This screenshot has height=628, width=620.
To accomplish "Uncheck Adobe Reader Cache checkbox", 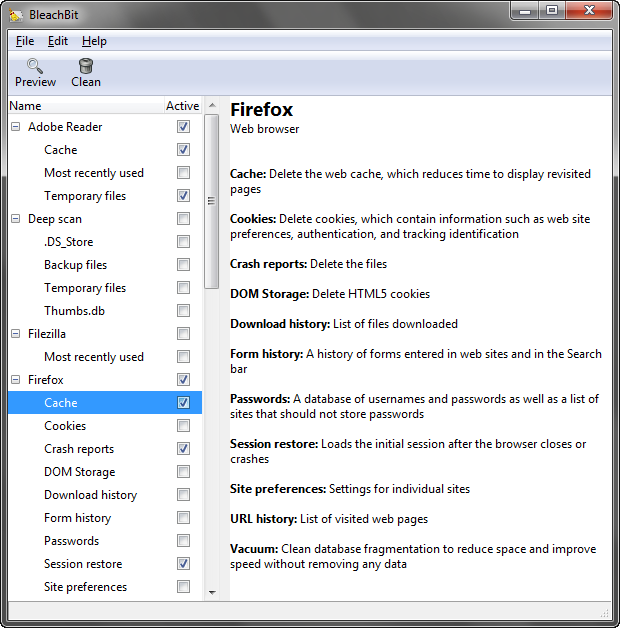I will [x=183, y=150].
